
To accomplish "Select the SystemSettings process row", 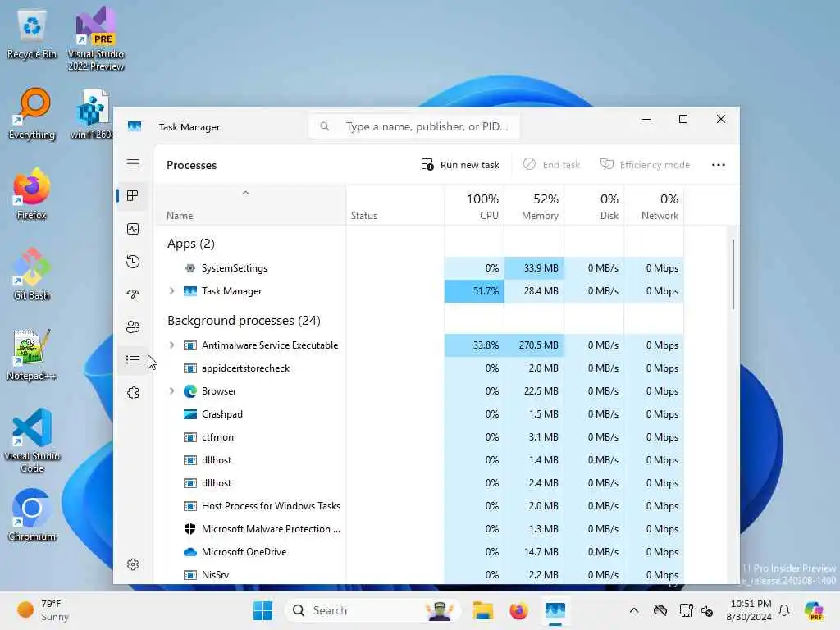I will point(419,268).
